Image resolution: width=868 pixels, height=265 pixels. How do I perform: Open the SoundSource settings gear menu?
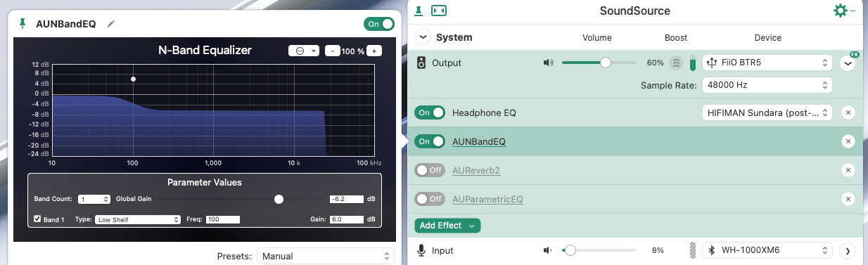843,11
